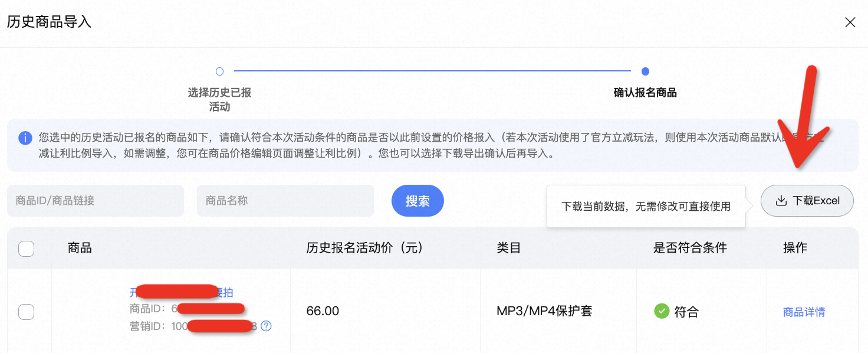The image size is (868, 353).
Task: Click the 确认报名商品 step label
Action: (x=645, y=93)
